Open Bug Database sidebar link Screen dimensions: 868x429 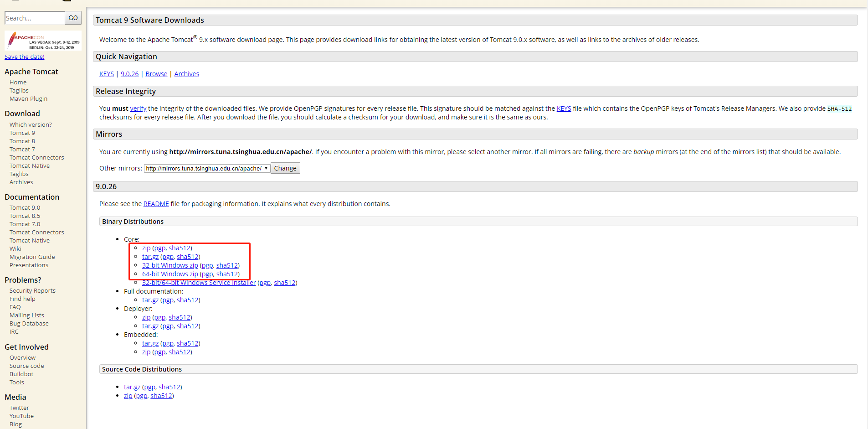click(x=29, y=324)
